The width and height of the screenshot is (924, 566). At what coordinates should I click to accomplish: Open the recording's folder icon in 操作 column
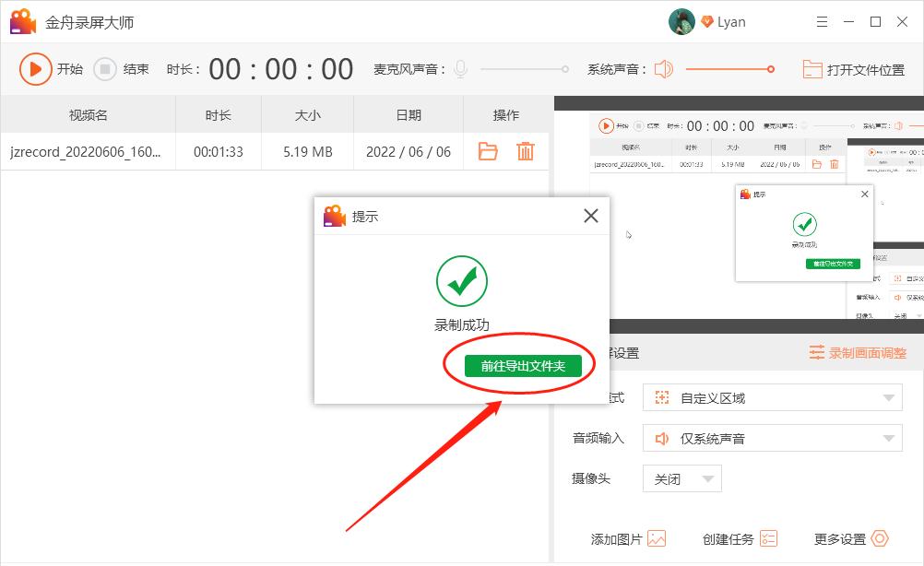(x=488, y=152)
